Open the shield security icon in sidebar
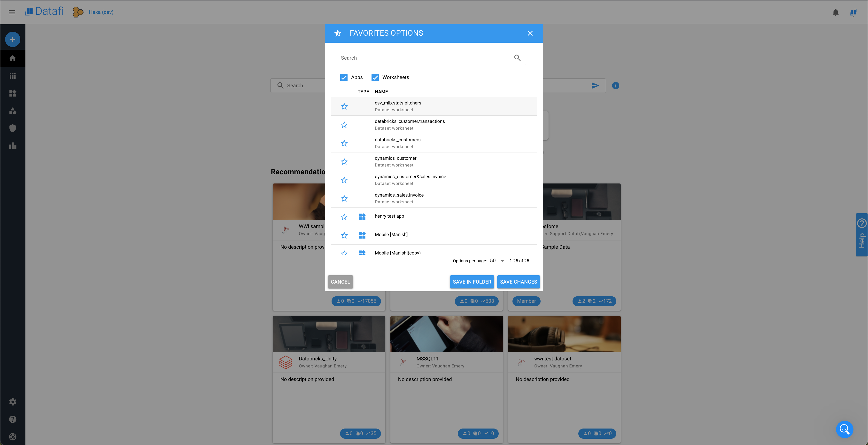868x445 pixels. click(x=12, y=128)
